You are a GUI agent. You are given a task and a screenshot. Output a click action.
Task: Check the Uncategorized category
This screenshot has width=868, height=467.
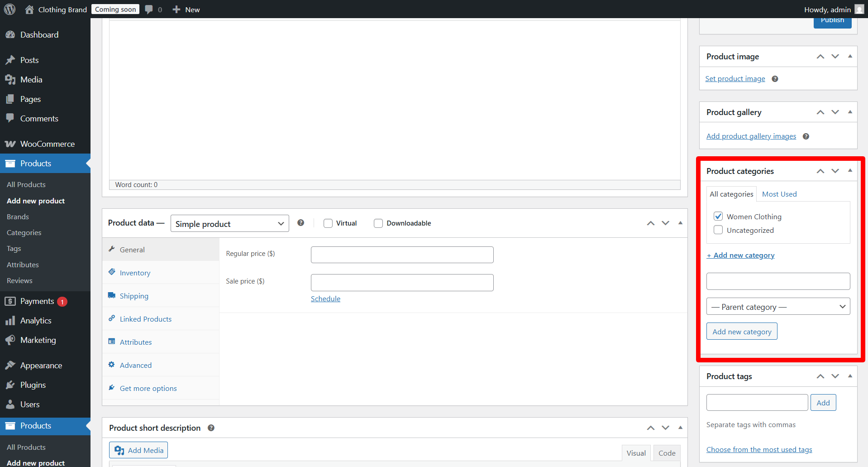coord(718,230)
